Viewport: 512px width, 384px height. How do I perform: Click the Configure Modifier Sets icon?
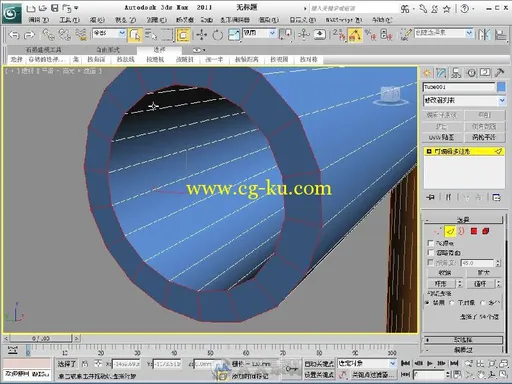(x=496, y=197)
